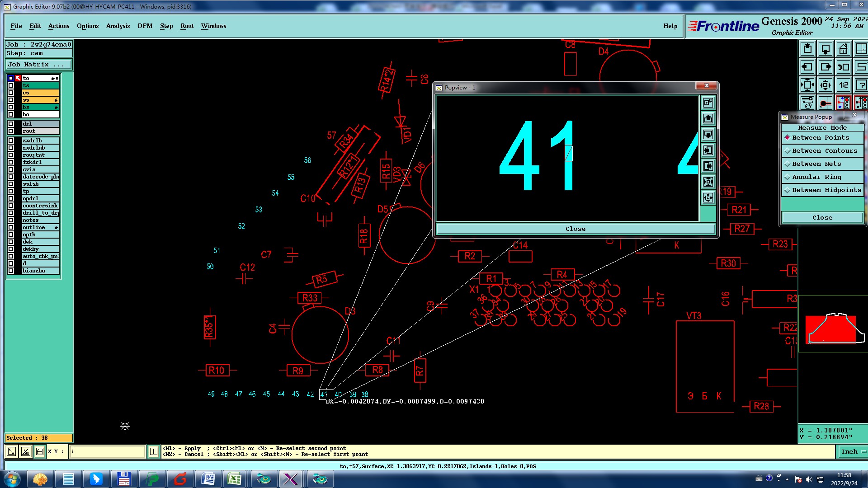Image resolution: width=868 pixels, height=488 pixels.
Task: Click the black net traffic-light icon
Action: (861, 103)
